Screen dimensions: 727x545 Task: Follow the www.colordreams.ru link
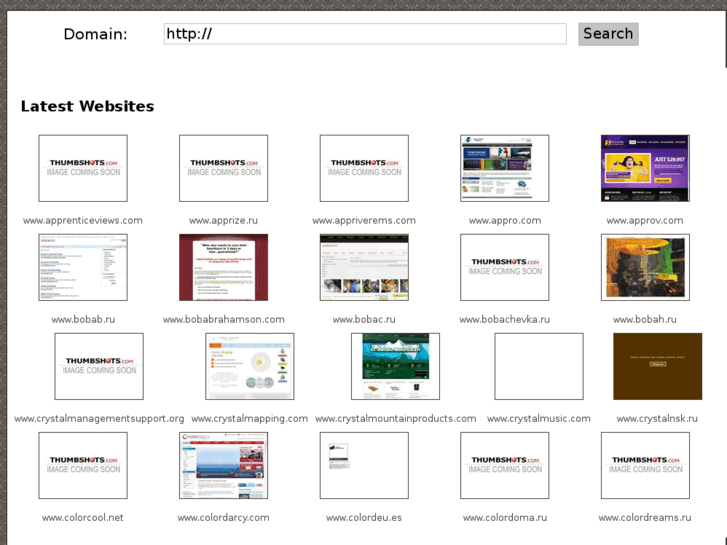click(x=645, y=517)
